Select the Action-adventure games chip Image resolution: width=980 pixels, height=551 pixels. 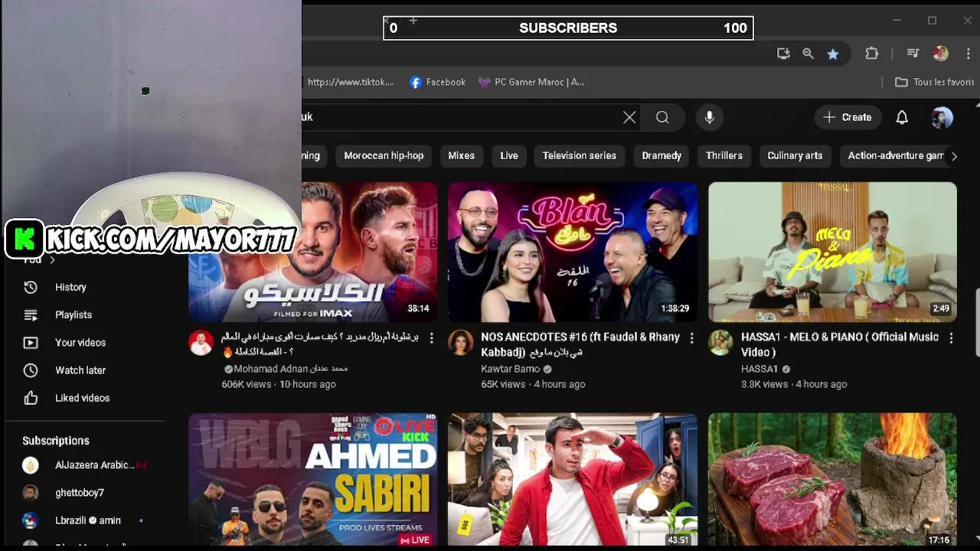click(x=892, y=155)
